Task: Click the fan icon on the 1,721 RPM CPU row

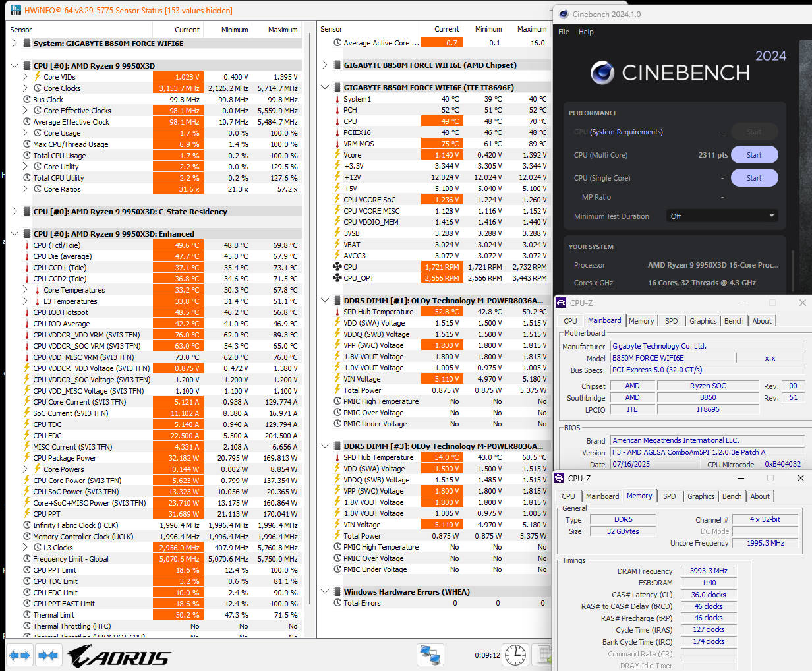Action: (337, 267)
